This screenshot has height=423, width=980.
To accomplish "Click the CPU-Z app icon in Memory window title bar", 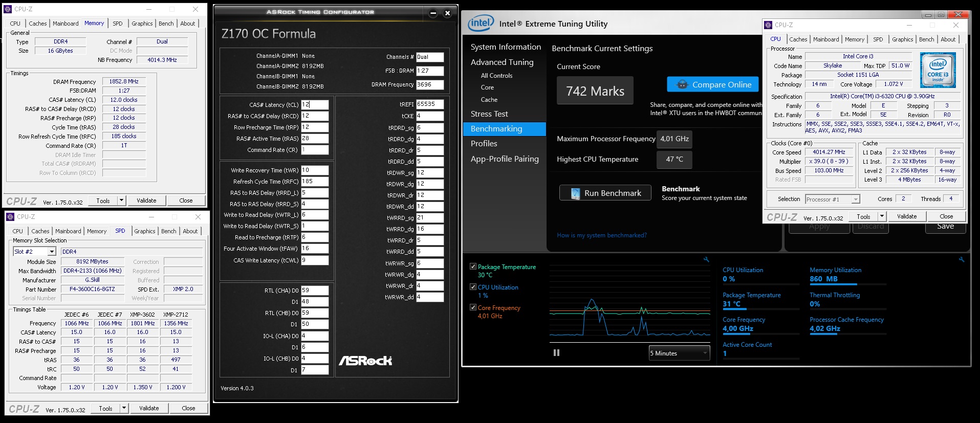I will pos(8,9).
